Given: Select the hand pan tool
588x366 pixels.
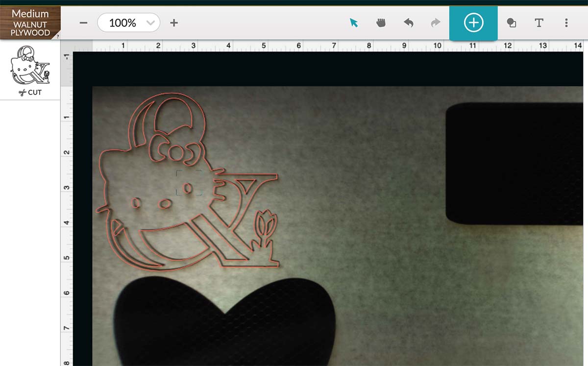Looking at the screenshot, I should [x=381, y=23].
